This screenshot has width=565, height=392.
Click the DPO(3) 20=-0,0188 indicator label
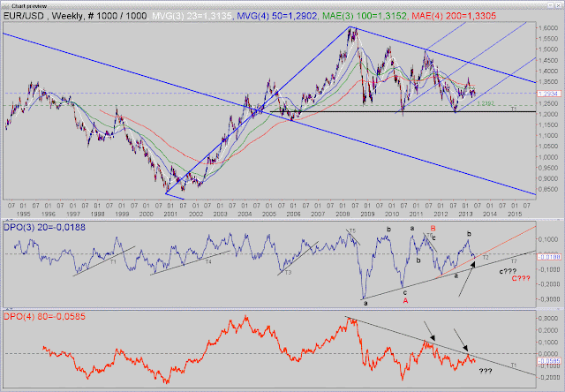pyautogui.click(x=44, y=228)
